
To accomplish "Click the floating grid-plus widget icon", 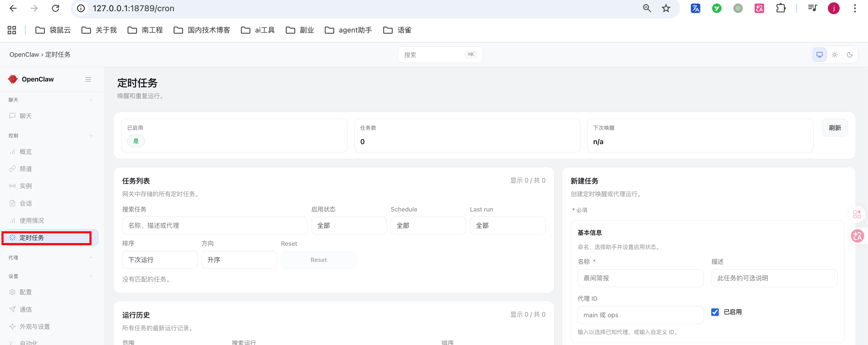I will [857, 214].
